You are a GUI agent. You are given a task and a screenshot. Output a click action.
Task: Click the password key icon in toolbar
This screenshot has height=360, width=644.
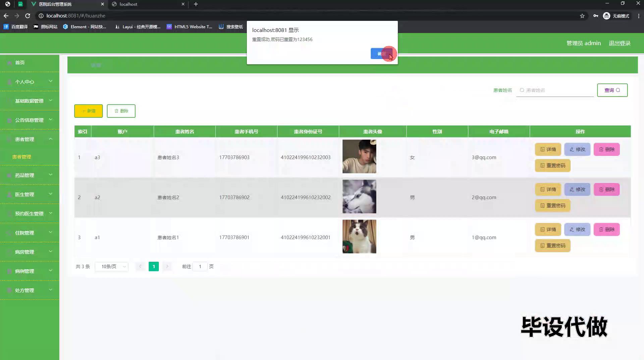596,16
